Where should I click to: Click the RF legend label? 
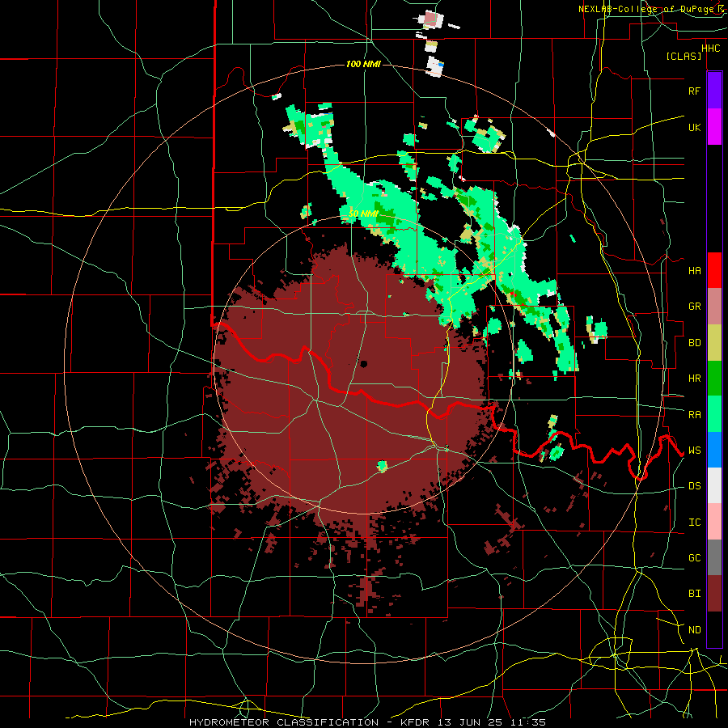click(694, 91)
